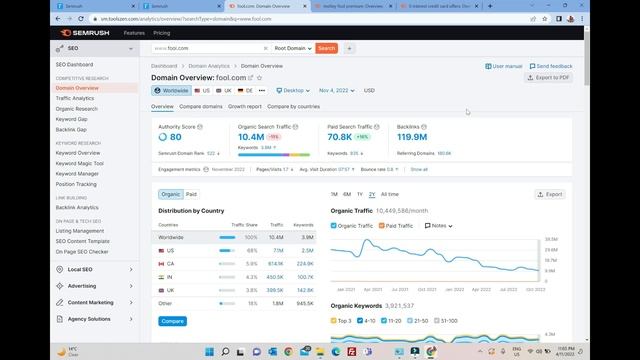
Task: Bookmark this page star icon
Action: coord(544,19)
